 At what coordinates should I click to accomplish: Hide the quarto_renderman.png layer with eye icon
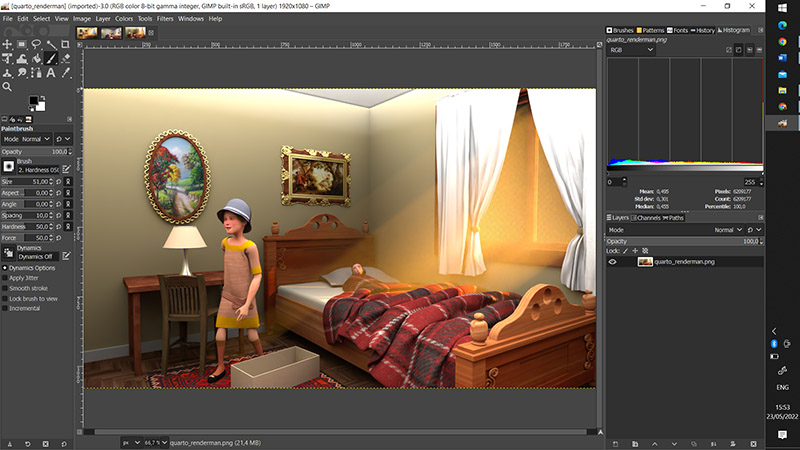click(x=613, y=261)
